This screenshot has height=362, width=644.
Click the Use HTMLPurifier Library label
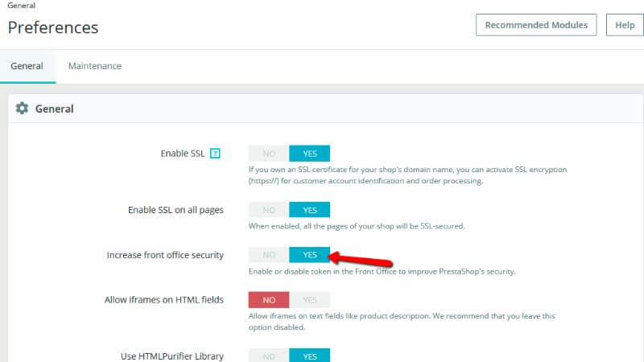(x=172, y=356)
